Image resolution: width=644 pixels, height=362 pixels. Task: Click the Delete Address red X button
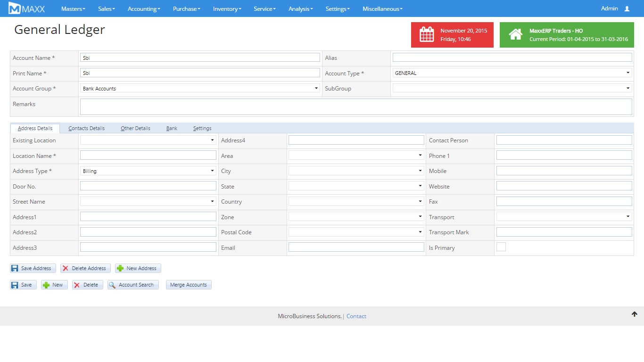coord(85,268)
